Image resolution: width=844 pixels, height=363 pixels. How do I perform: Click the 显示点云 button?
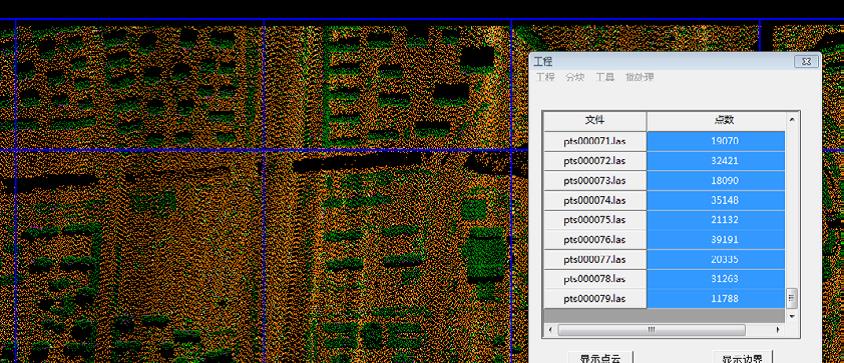click(600, 357)
